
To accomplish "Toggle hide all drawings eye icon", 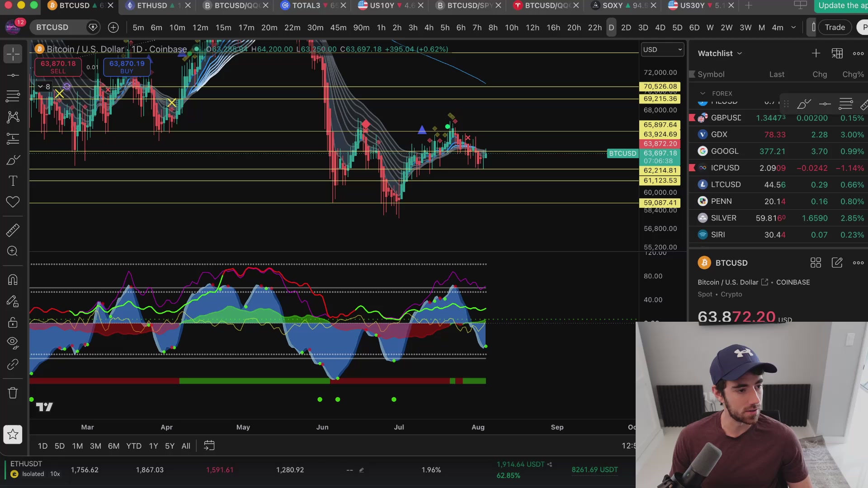I will click(13, 343).
